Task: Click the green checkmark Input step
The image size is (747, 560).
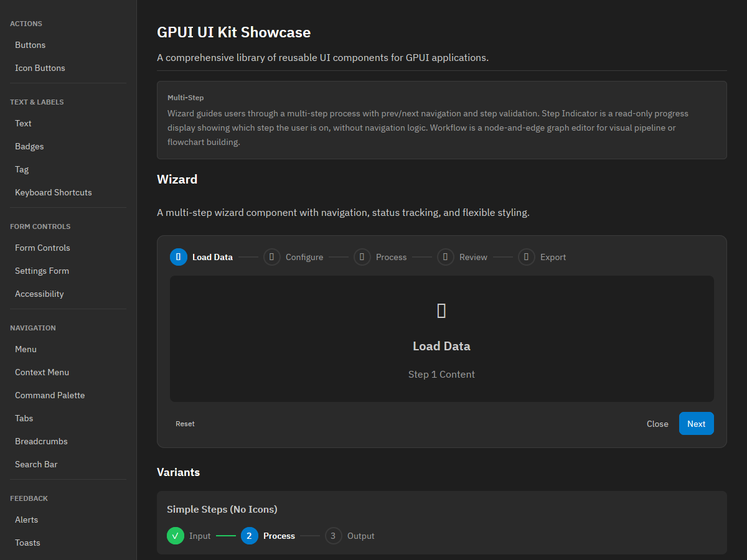Action: coord(176,536)
